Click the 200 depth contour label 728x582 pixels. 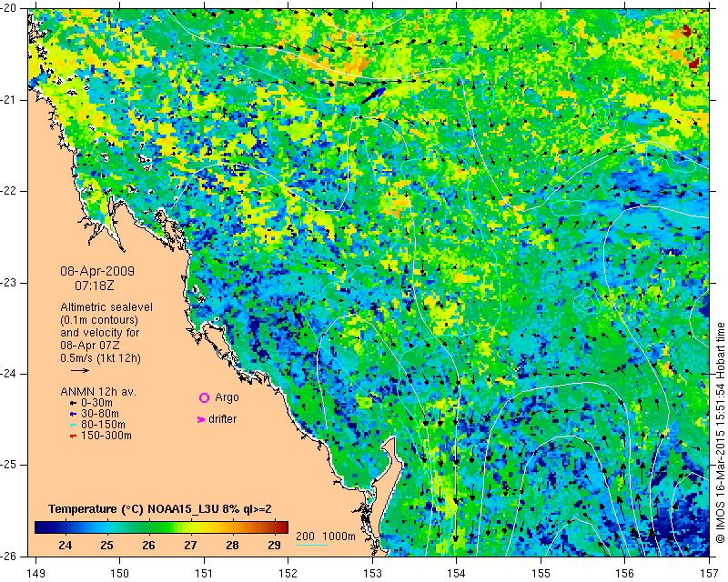[x=305, y=537]
